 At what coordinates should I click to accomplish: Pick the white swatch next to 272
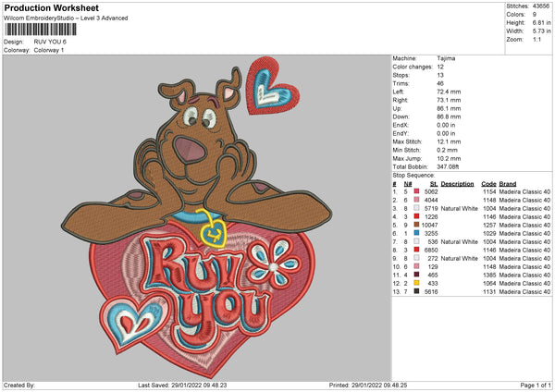pyautogui.click(x=416, y=258)
